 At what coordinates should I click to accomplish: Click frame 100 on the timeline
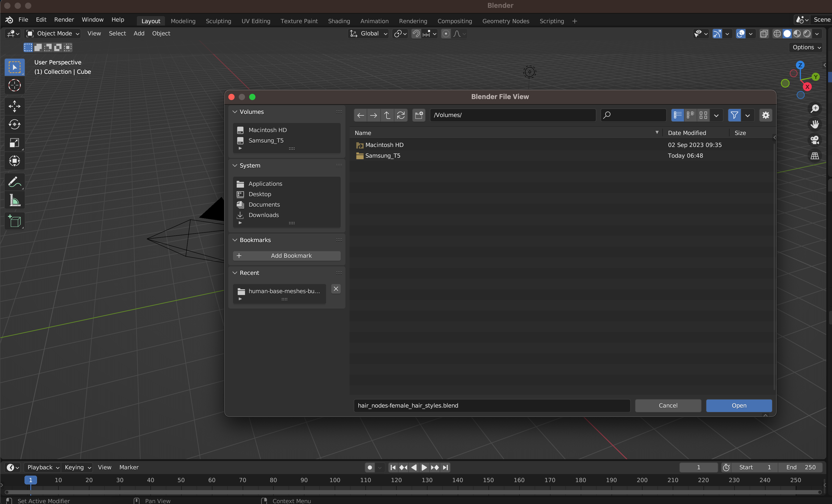[335, 480]
